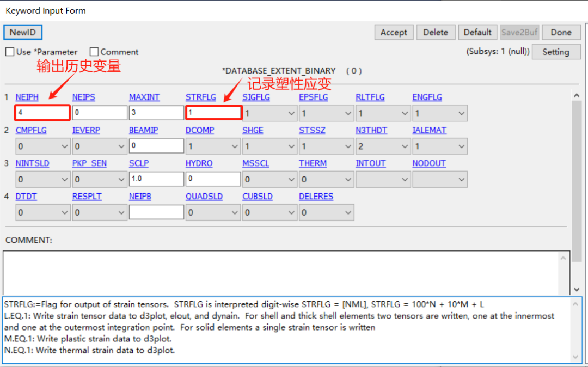Tick the Comment checkbox
Image resolution: width=588 pixels, height=367 pixels.
(x=94, y=52)
